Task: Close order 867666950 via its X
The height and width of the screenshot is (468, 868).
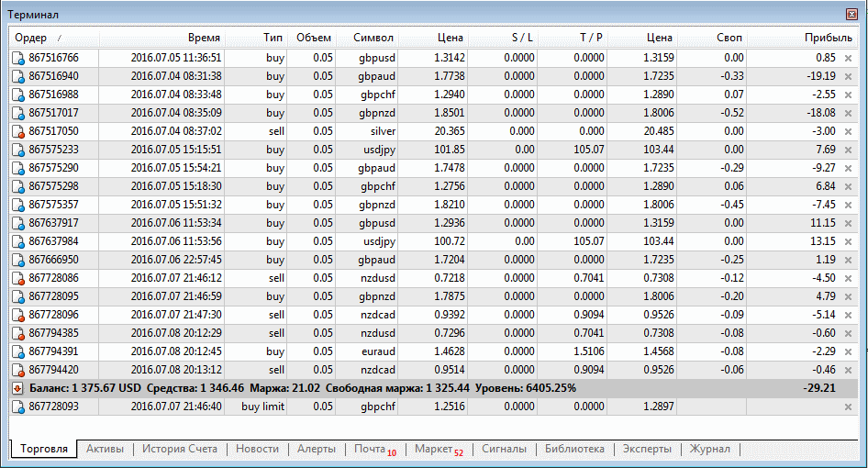Action: (x=848, y=261)
